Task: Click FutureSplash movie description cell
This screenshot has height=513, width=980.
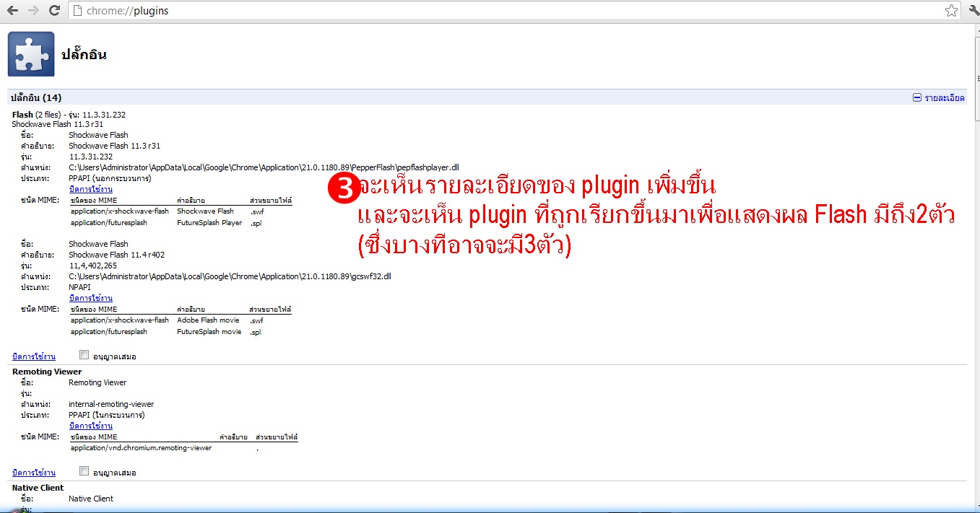Action: (209, 332)
